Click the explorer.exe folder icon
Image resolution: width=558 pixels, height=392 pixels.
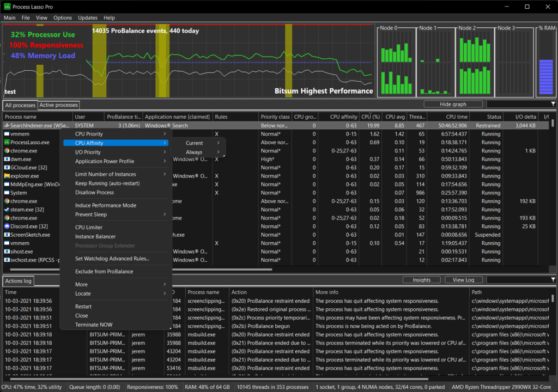point(7,176)
